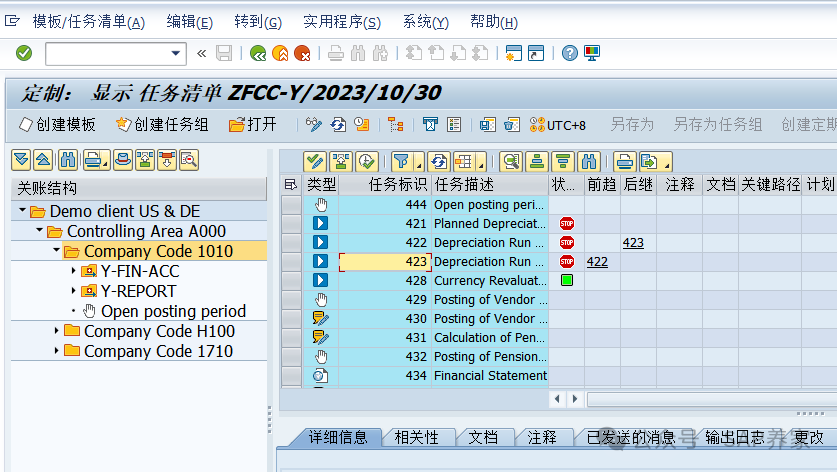This screenshot has width=837, height=472.
Task: Switch to the 相关性 tab
Action: 416,438
